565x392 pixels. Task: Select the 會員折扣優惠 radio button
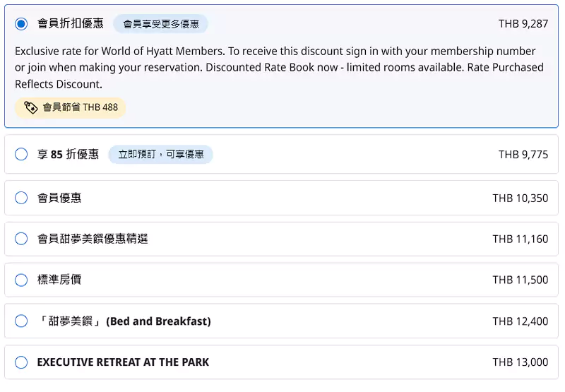point(21,24)
